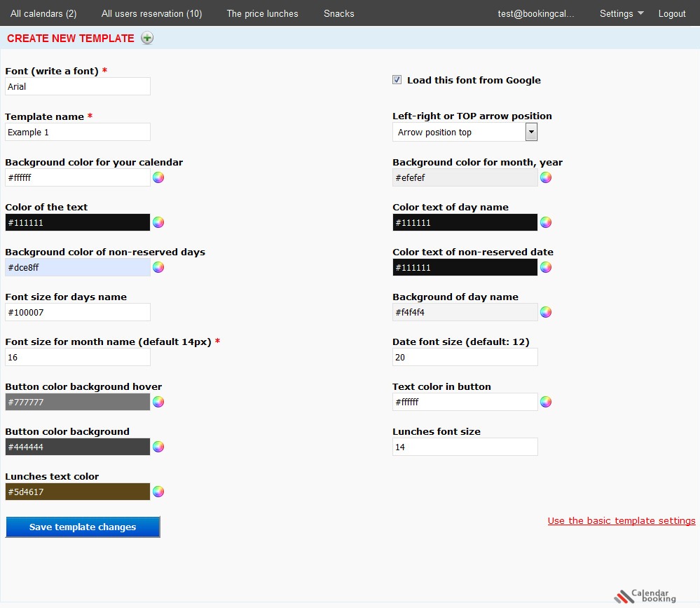The width and height of the screenshot is (700, 608).
Task: Click Use the basic template settings link
Action: click(x=622, y=521)
